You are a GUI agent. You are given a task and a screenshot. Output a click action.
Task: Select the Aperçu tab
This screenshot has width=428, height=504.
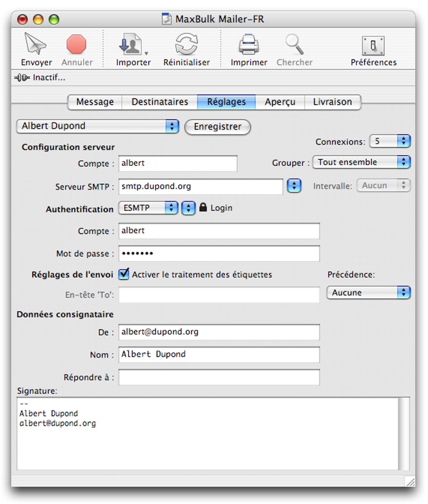coord(280,102)
